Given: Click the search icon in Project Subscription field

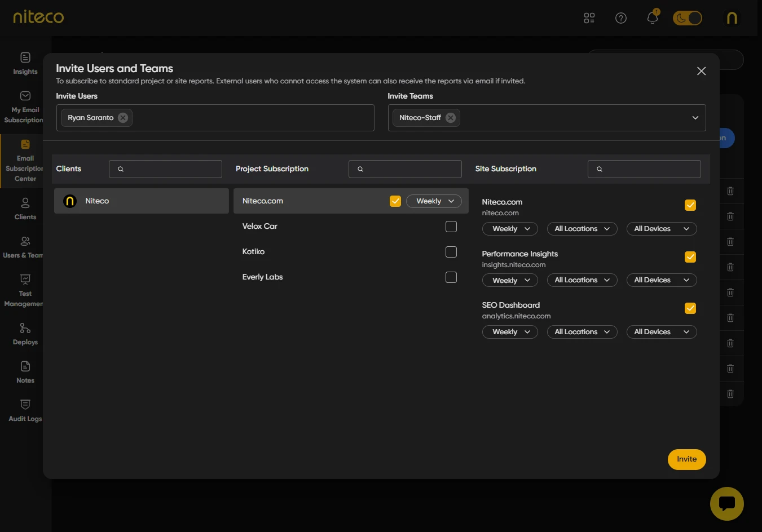Looking at the screenshot, I should [360, 169].
